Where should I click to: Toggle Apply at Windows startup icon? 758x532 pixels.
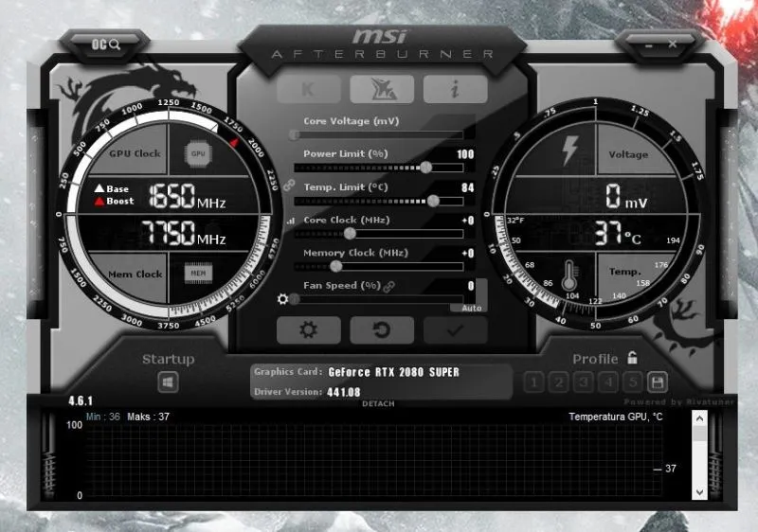169,382
